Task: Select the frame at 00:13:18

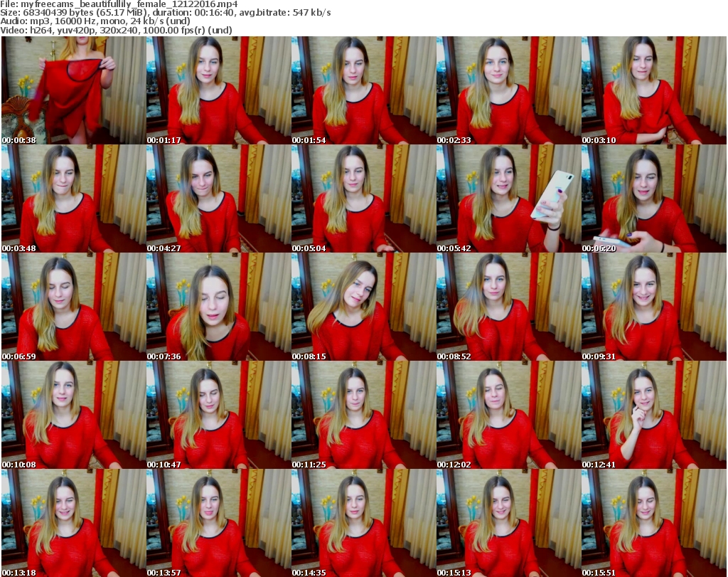Action: (73, 523)
